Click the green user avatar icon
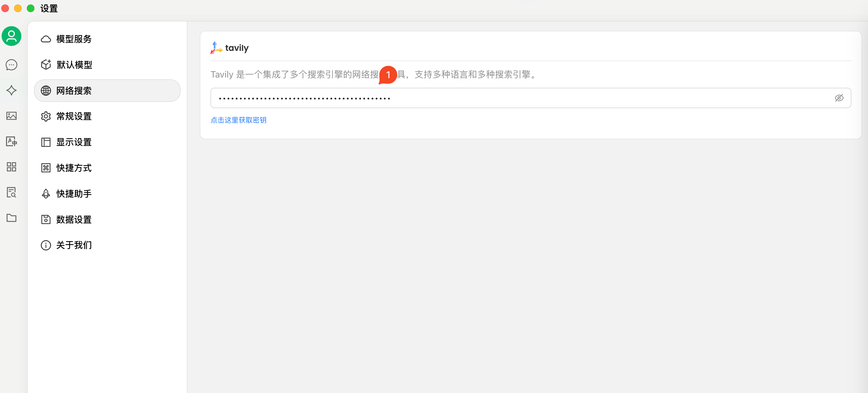Viewport: 868px width, 393px height. (11, 36)
